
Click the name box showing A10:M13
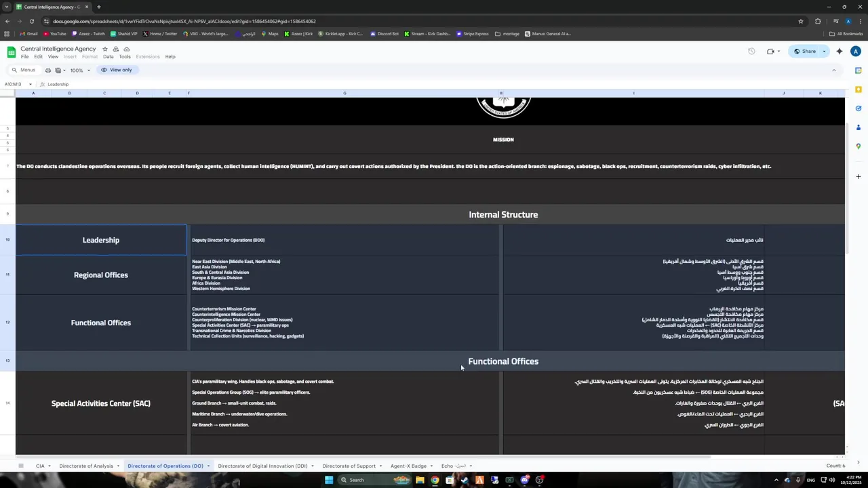[14, 84]
